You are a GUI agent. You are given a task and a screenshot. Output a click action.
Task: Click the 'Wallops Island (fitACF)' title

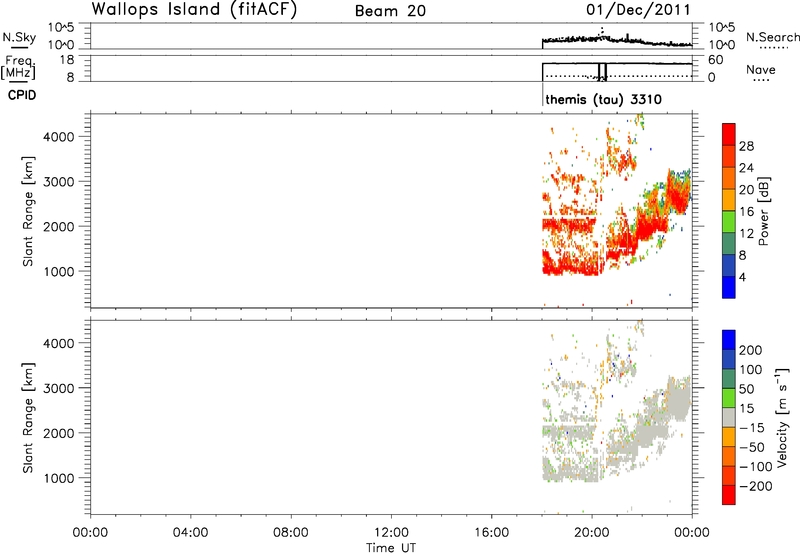pos(194,9)
